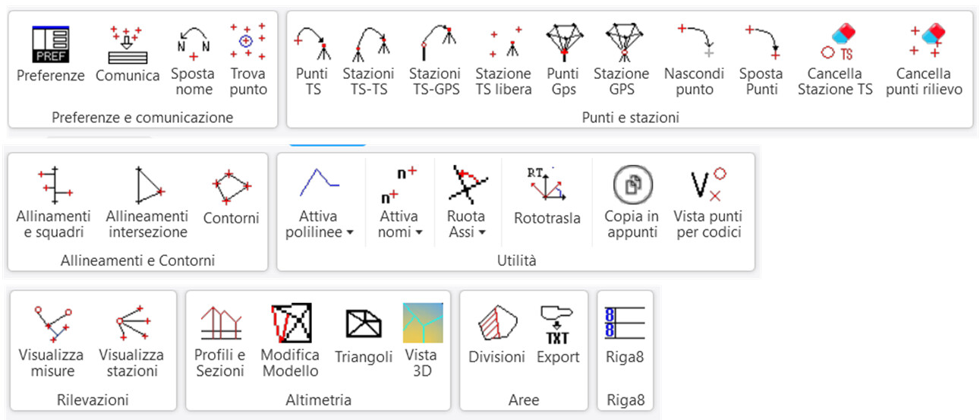
Task: Click the Punti Gps icon
Action: pos(562,43)
